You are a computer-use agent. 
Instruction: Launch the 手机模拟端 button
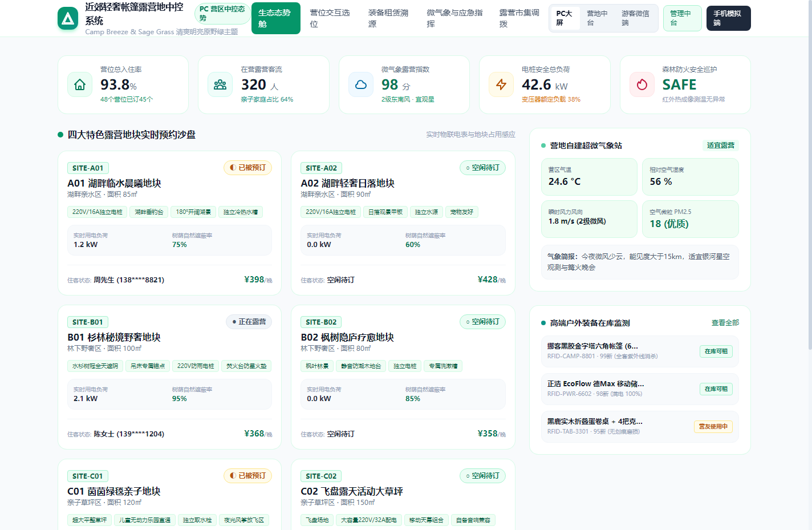[728, 18]
